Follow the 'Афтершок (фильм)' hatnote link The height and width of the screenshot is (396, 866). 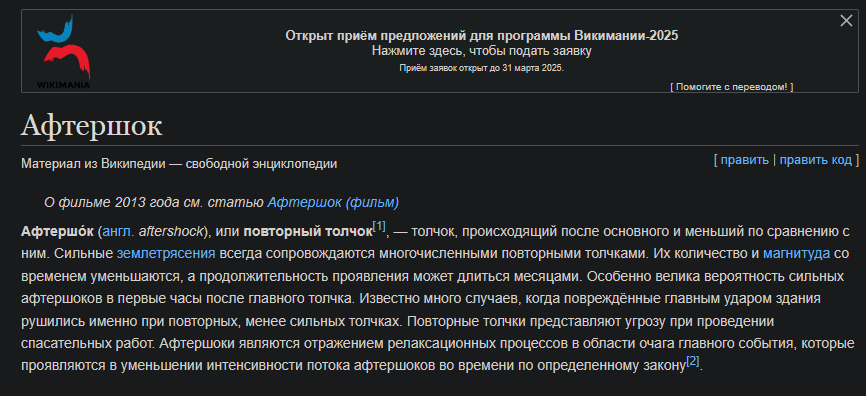(333, 203)
